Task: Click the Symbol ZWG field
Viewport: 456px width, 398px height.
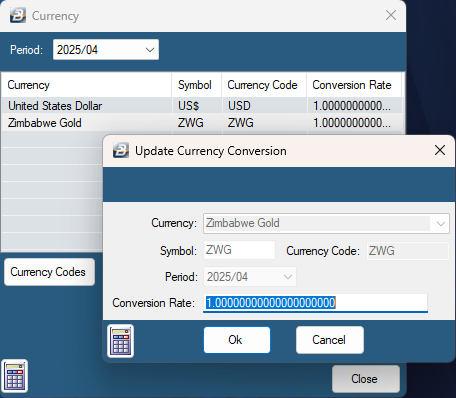Action: pyautogui.click(x=239, y=250)
